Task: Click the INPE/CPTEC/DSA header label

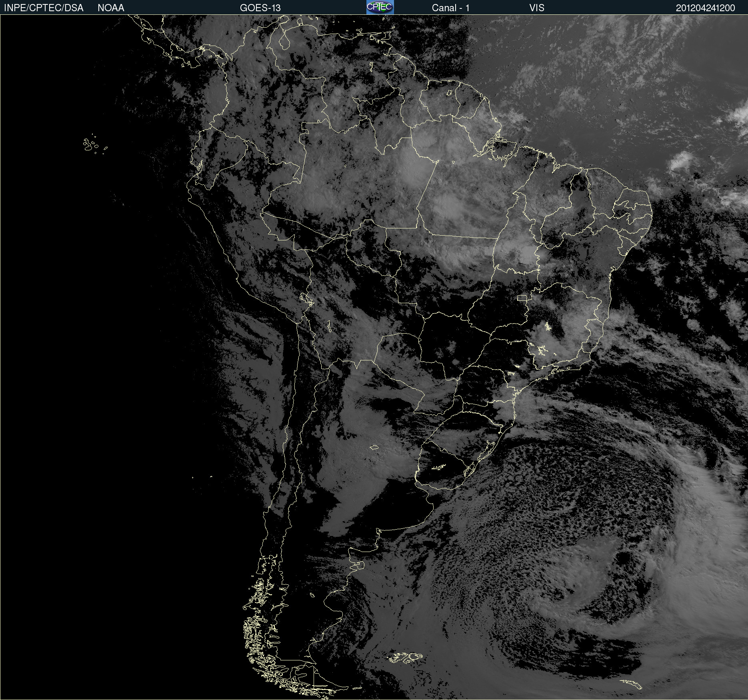Action: pos(44,8)
